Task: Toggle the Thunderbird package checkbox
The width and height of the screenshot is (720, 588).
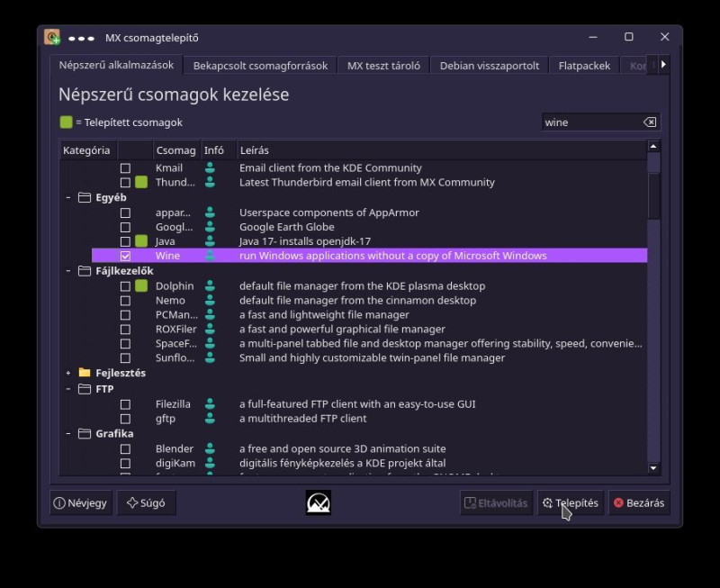Action: click(125, 183)
